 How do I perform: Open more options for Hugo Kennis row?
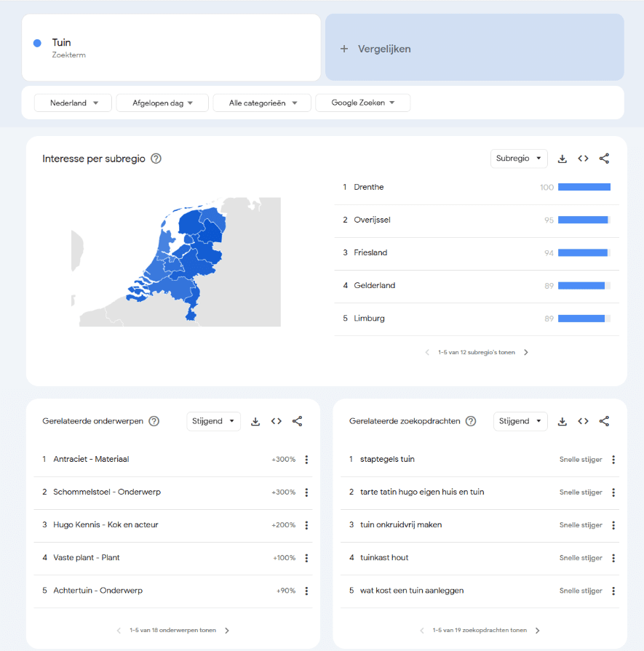click(306, 525)
